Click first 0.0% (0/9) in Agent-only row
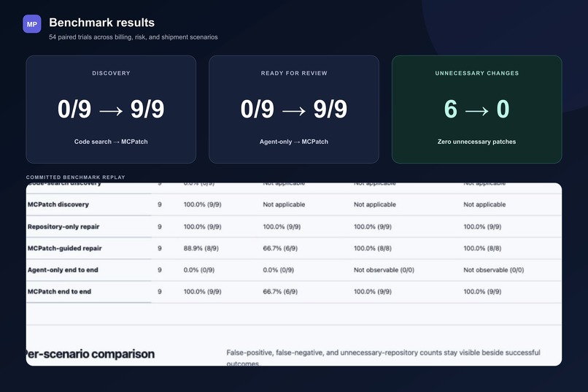Image resolution: width=588 pixels, height=392 pixels. pyautogui.click(x=198, y=269)
